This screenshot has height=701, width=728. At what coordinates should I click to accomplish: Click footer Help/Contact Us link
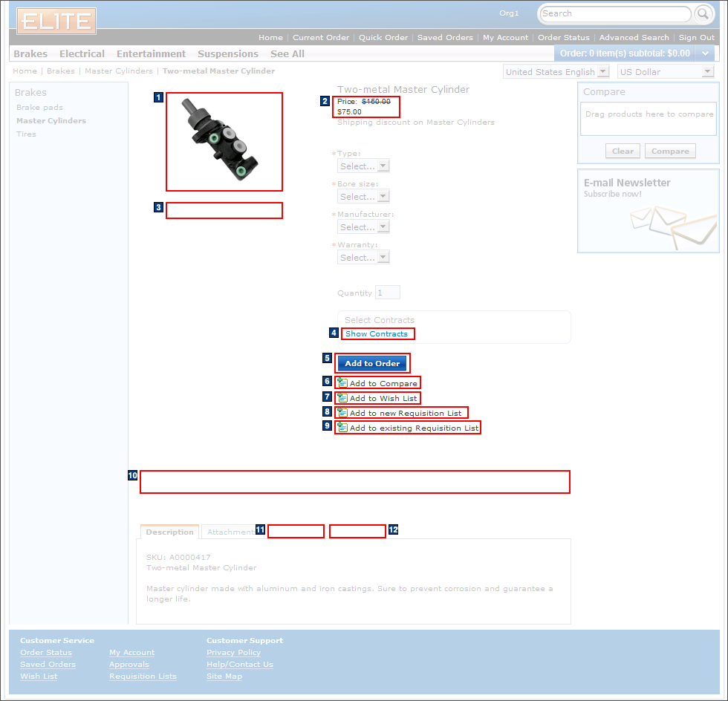(x=240, y=665)
